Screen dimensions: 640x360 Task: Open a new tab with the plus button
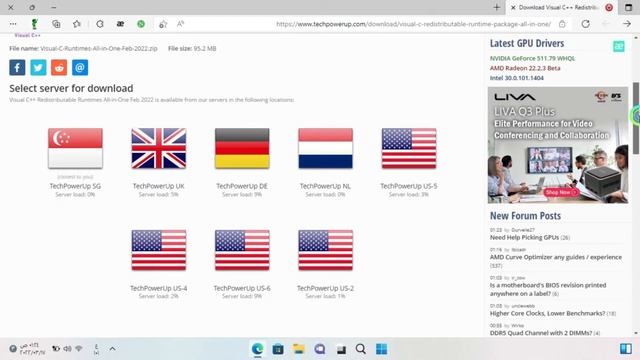click(497, 7)
